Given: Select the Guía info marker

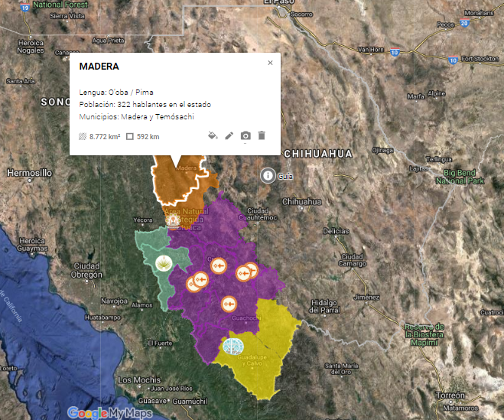Looking at the screenshot, I should coord(267,175).
